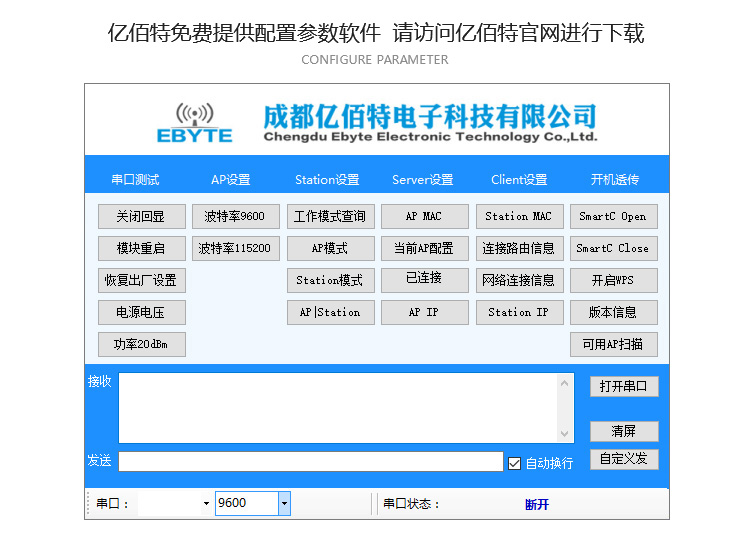Screen dimensions: 750x542
Task: Open the 9600 baud rate dropdown arrow
Action: [284, 503]
